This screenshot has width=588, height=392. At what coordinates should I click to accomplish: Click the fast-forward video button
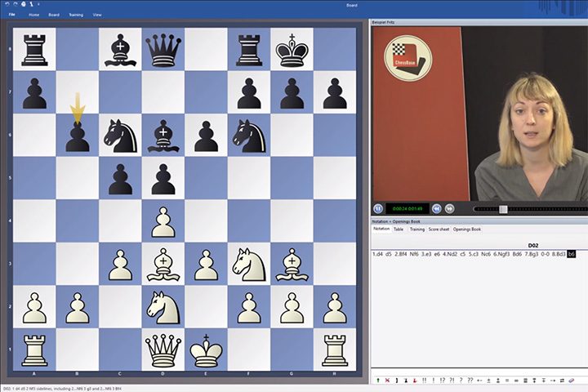click(x=449, y=209)
